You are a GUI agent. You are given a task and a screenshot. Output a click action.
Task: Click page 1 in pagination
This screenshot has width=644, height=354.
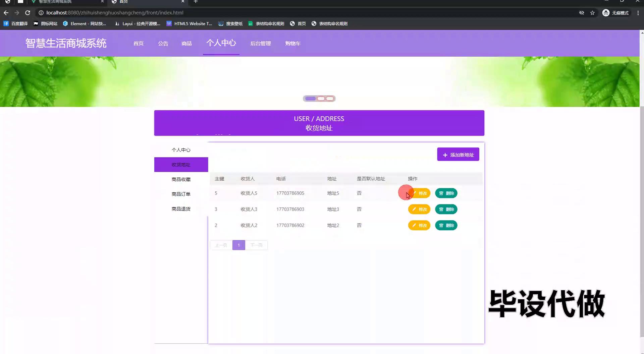[x=238, y=245]
